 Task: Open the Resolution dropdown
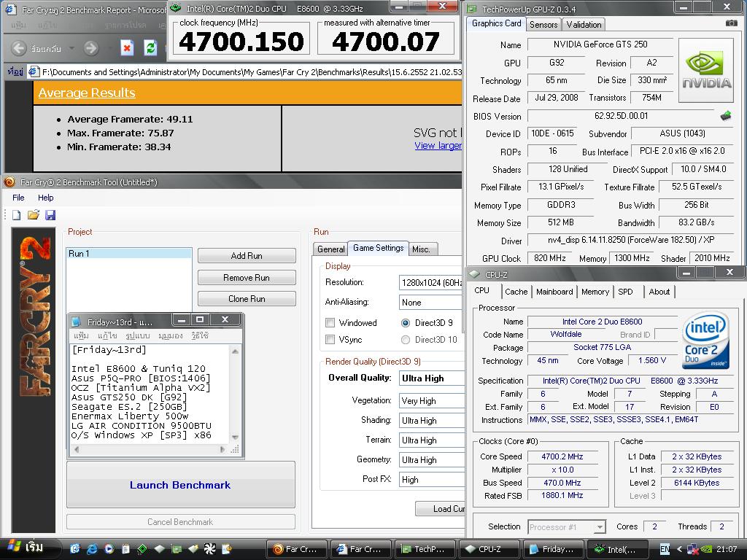pos(430,282)
